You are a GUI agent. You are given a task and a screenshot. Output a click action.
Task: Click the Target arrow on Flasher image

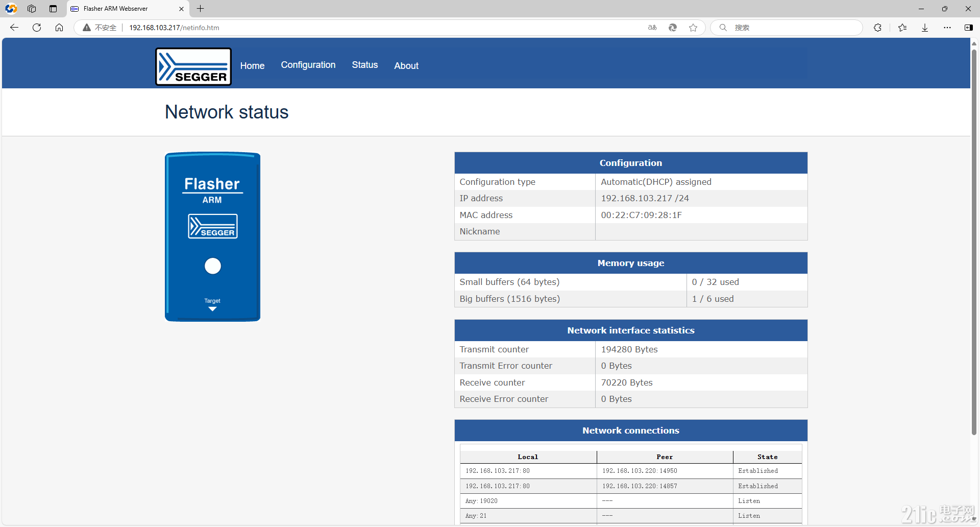(x=212, y=309)
